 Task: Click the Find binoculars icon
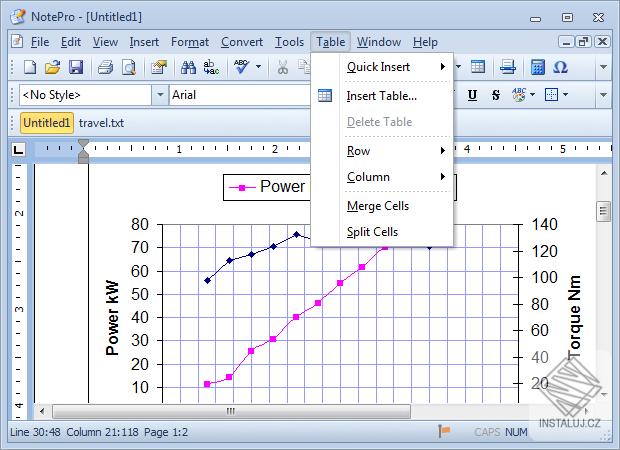tap(188, 67)
